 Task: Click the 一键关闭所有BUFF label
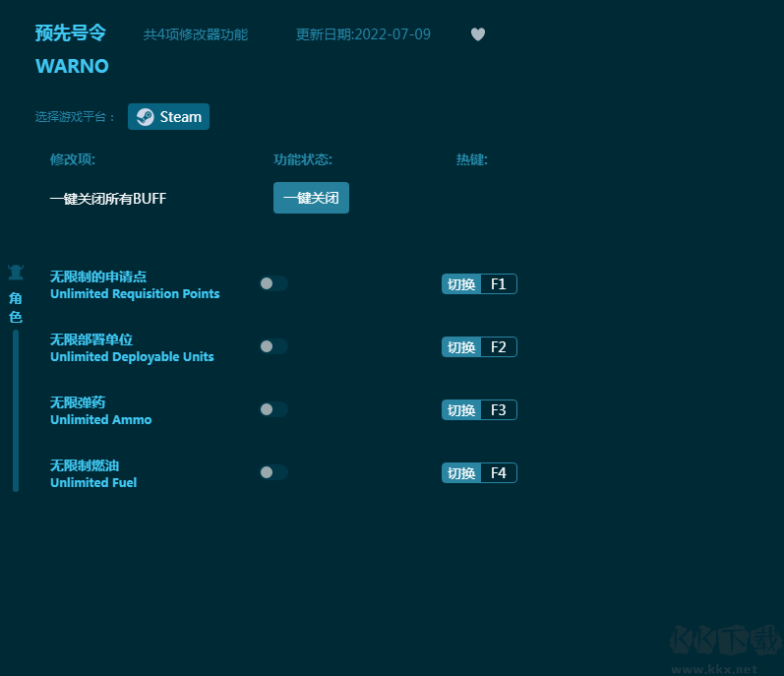108,199
